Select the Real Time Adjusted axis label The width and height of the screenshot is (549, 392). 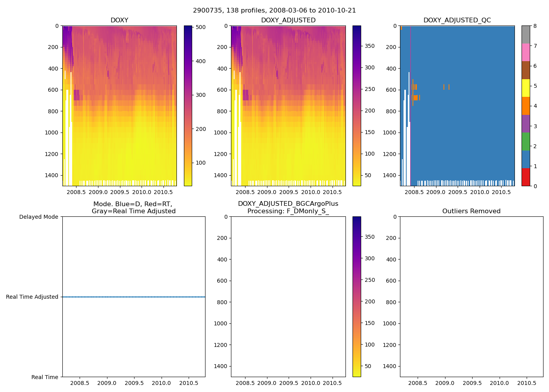(32, 297)
